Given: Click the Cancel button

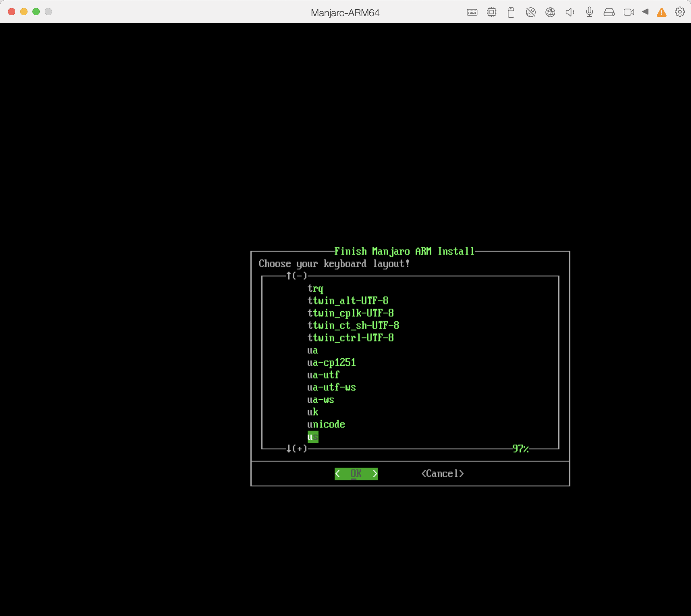Looking at the screenshot, I should pyautogui.click(x=442, y=474).
